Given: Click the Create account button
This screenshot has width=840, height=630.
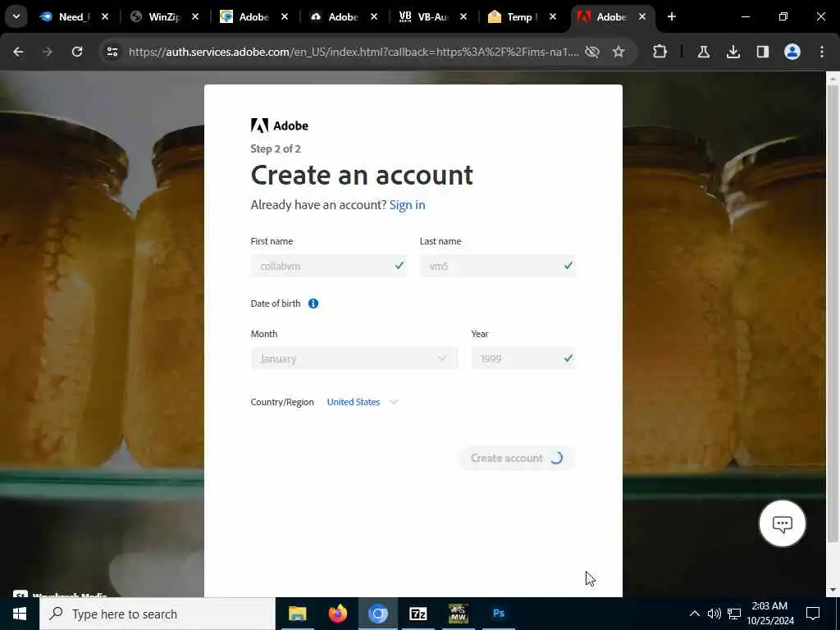Looking at the screenshot, I should point(517,458).
